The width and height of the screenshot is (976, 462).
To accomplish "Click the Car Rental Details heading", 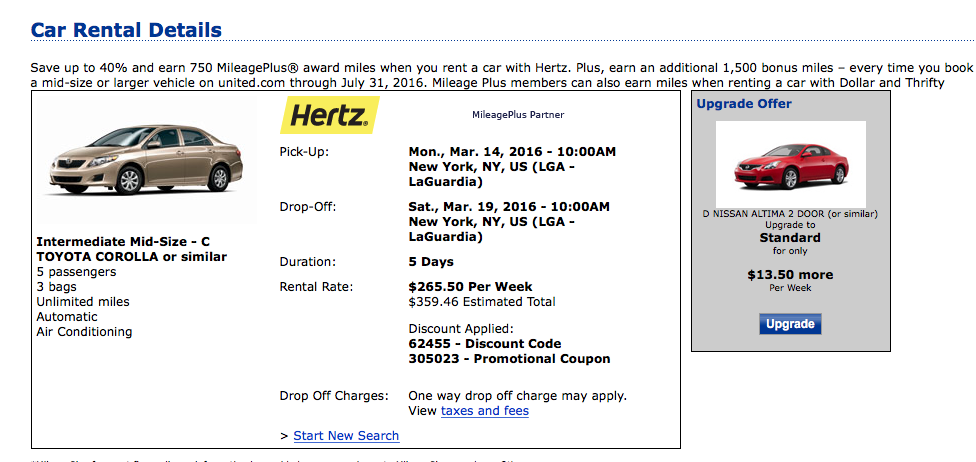I will point(126,30).
